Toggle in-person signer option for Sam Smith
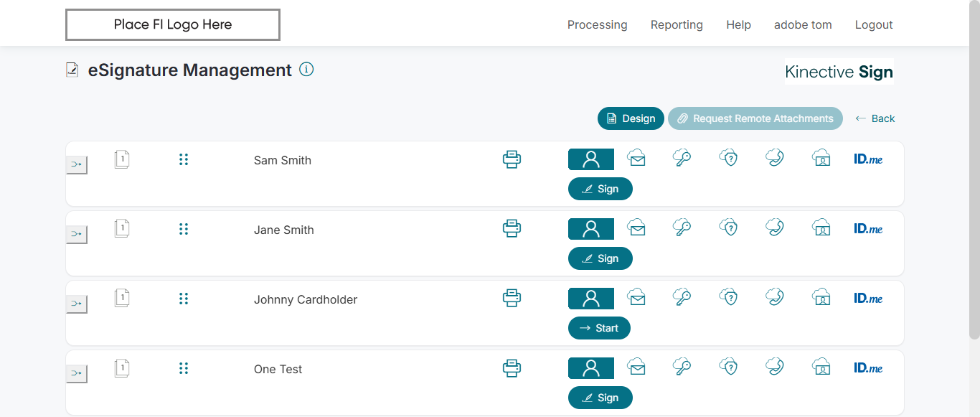980x417 pixels. pyautogui.click(x=591, y=159)
